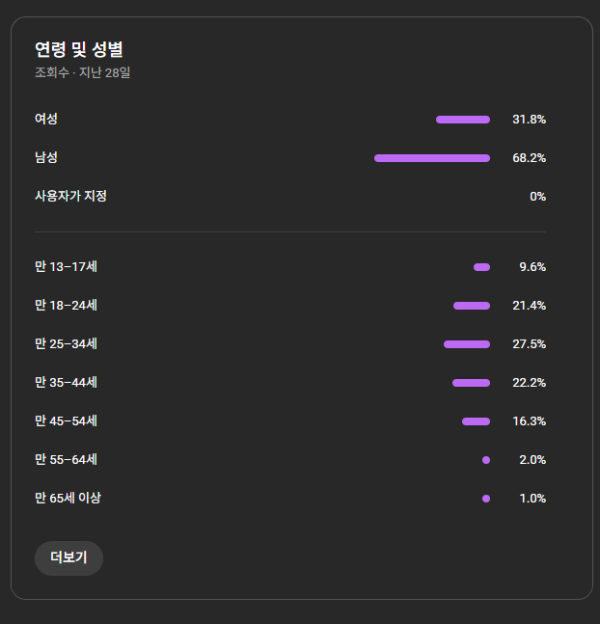Click the 68.2% percentage value
The image size is (600, 624).
click(529, 158)
